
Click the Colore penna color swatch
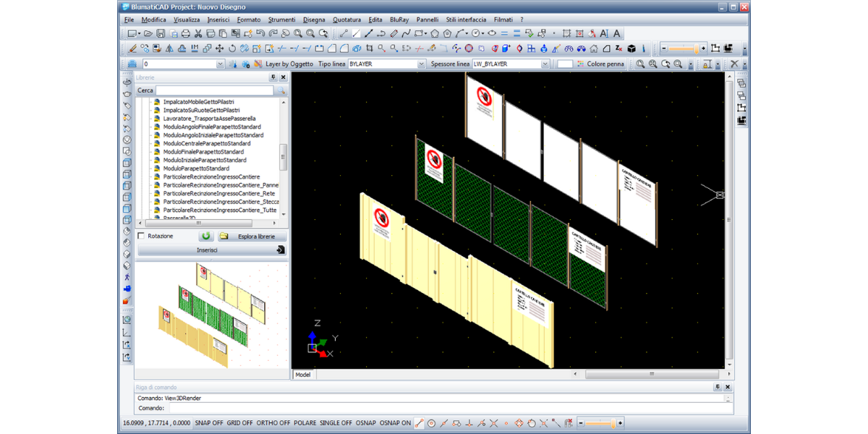pyautogui.click(x=565, y=64)
